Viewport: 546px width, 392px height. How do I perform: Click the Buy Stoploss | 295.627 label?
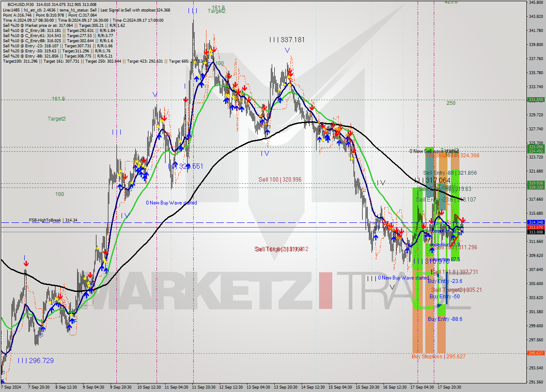point(439,356)
